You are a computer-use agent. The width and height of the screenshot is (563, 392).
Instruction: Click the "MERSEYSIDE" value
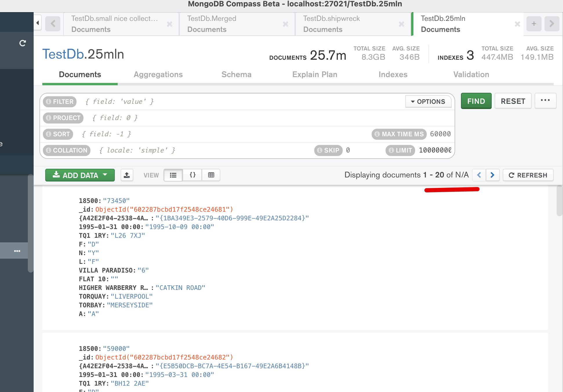(x=130, y=305)
